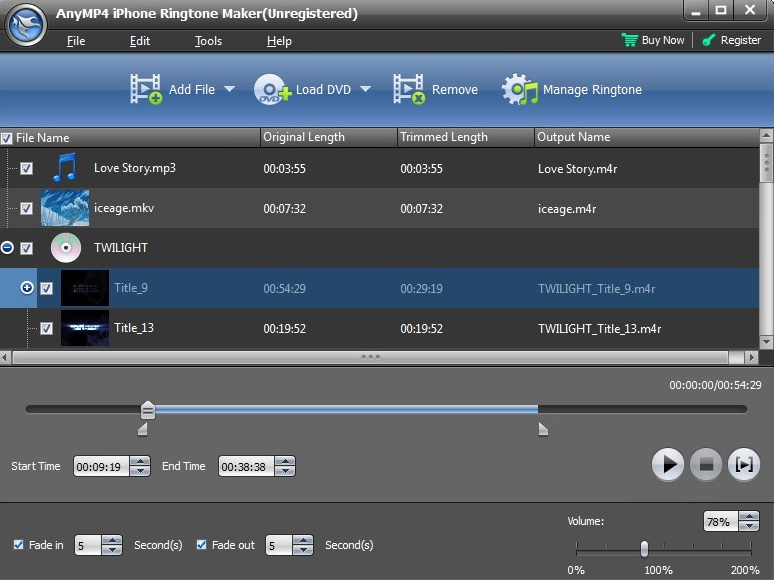Click the Register key icon

click(x=708, y=40)
